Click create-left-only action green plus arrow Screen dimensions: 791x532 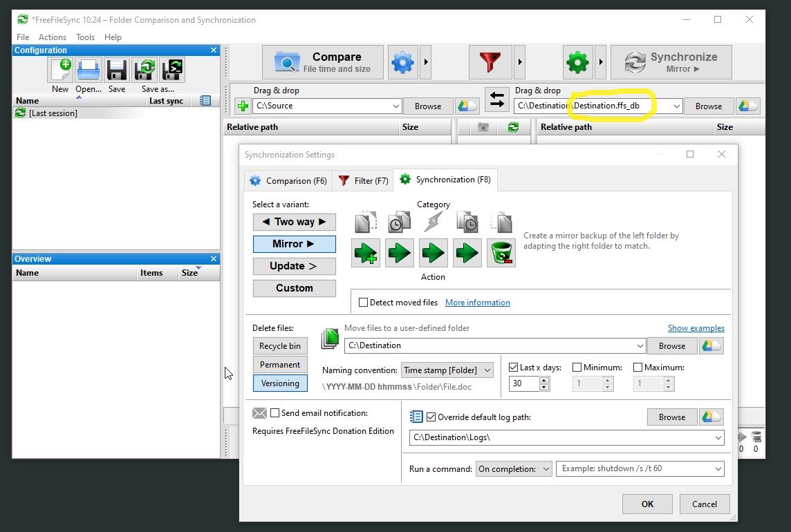click(366, 253)
